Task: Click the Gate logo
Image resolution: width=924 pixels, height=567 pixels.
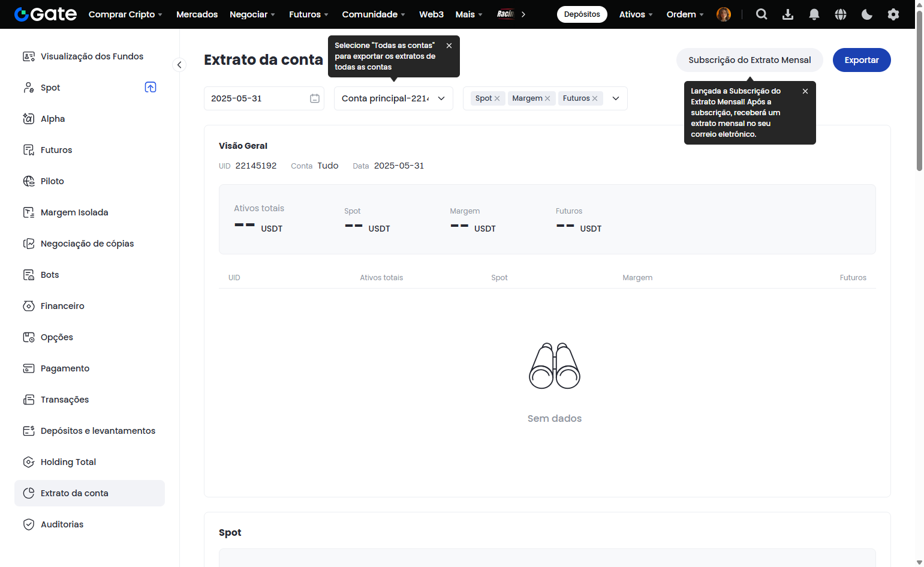Action: click(46, 14)
